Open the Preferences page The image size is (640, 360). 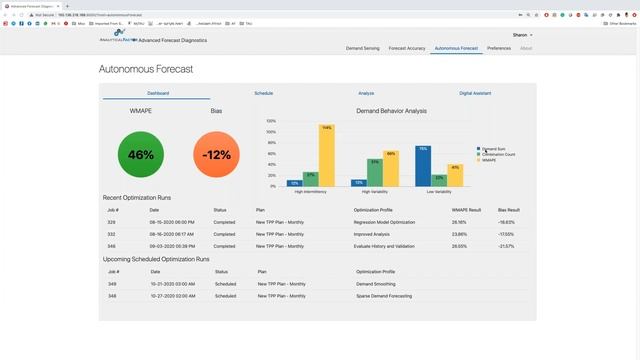click(499, 48)
